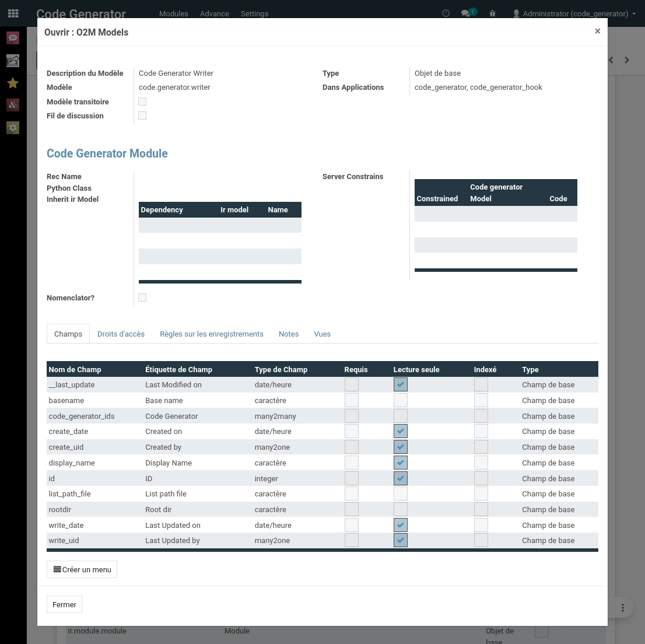The image size is (645, 644).
Task: Open the settings gear app in sidebar
Action: point(13,127)
